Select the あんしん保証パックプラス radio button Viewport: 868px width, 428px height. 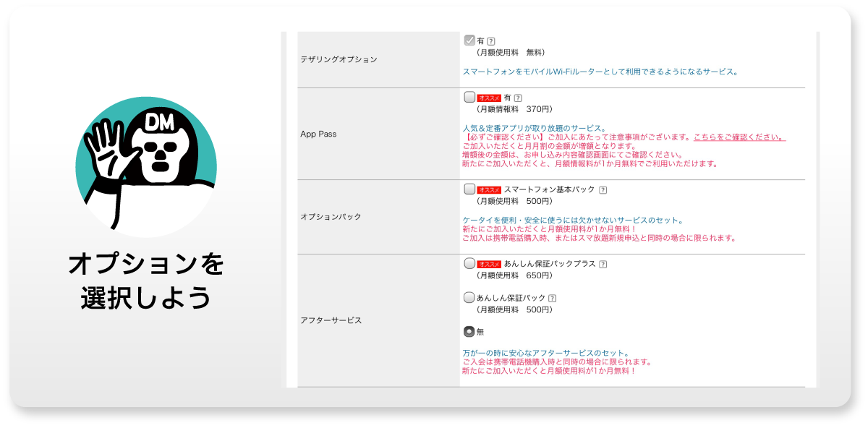pyautogui.click(x=469, y=264)
